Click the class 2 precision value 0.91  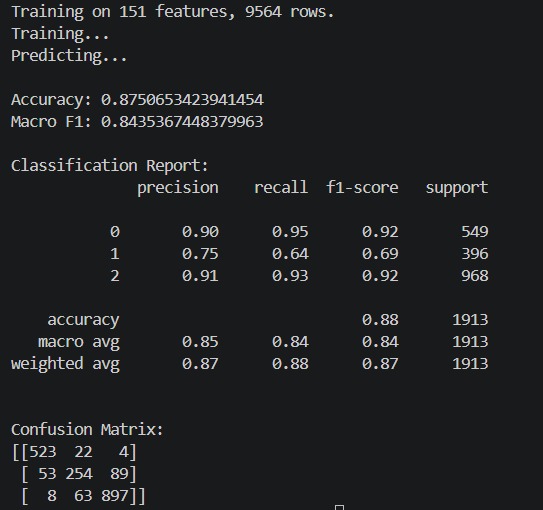[200, 276]
